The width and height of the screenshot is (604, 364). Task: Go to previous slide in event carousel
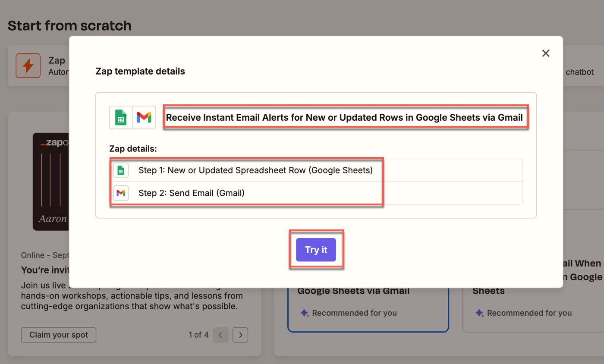click(220, 335)
